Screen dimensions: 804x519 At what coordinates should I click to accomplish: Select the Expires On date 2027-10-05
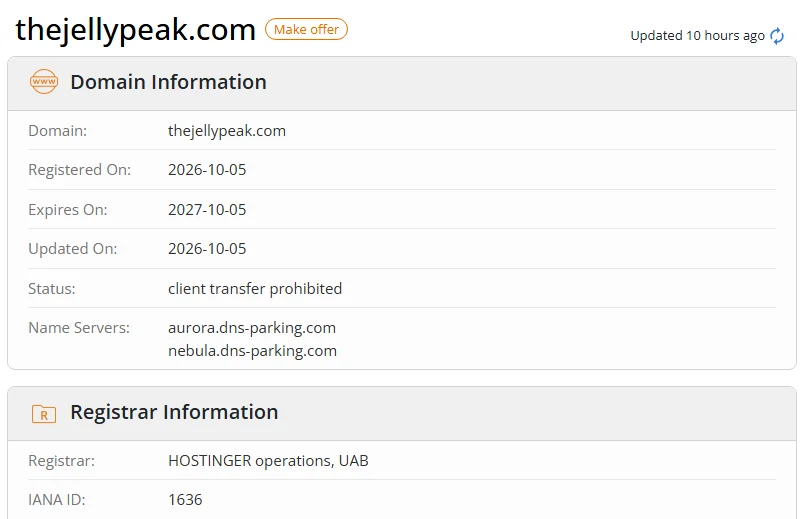click(207, 210)
